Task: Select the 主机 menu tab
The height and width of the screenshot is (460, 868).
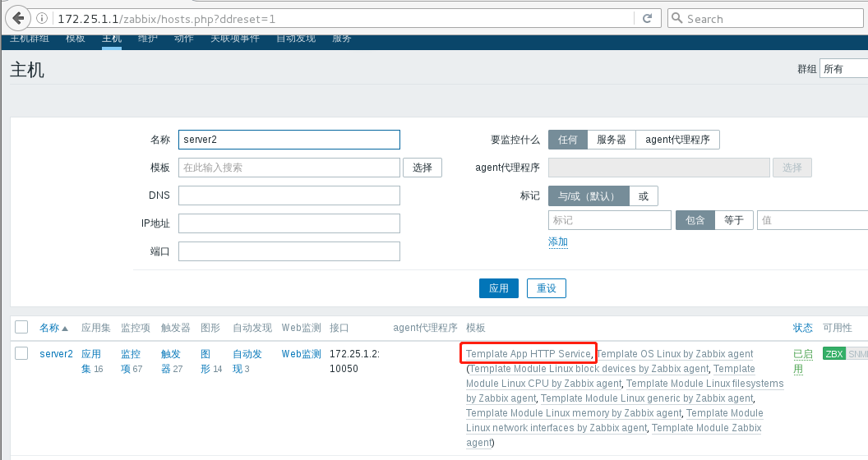Action: [x=112, y=39]
